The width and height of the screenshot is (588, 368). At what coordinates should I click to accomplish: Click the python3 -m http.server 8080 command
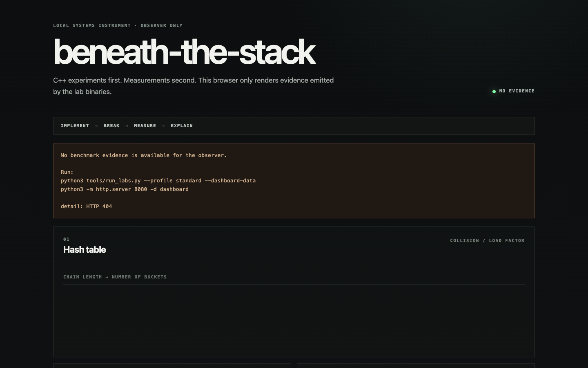[x=125, y=189]
